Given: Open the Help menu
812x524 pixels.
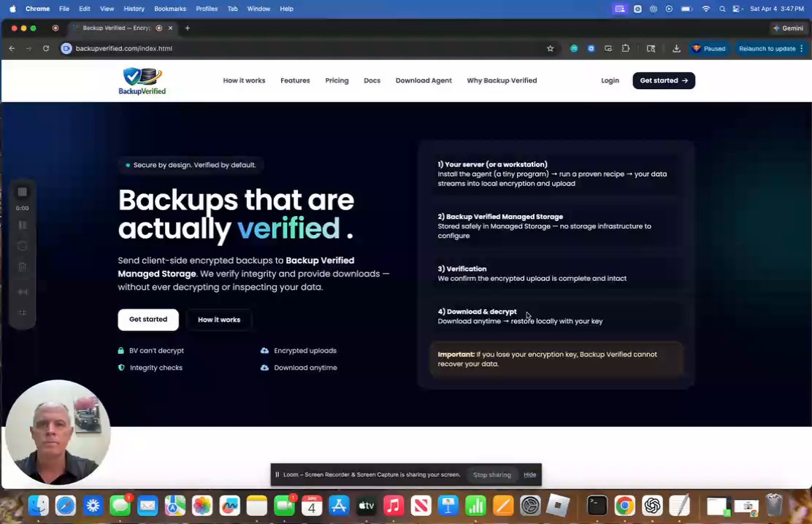Looking at the screenshot, I should point(286,9).
